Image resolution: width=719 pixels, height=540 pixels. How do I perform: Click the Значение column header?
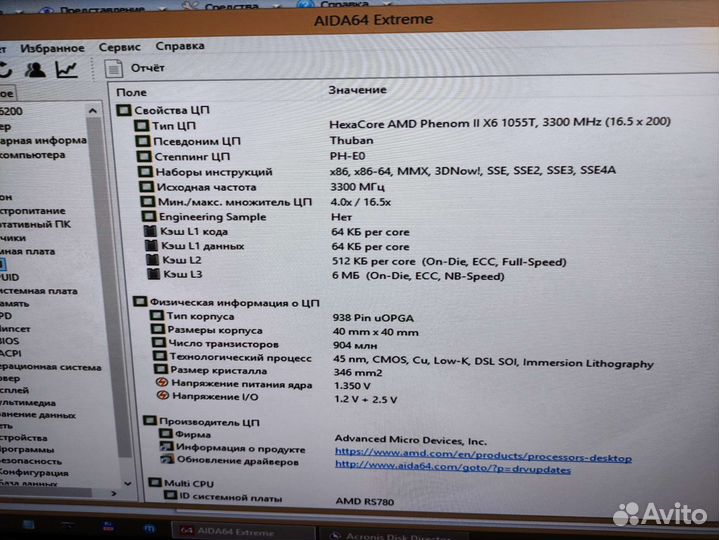tap(357, 90)
